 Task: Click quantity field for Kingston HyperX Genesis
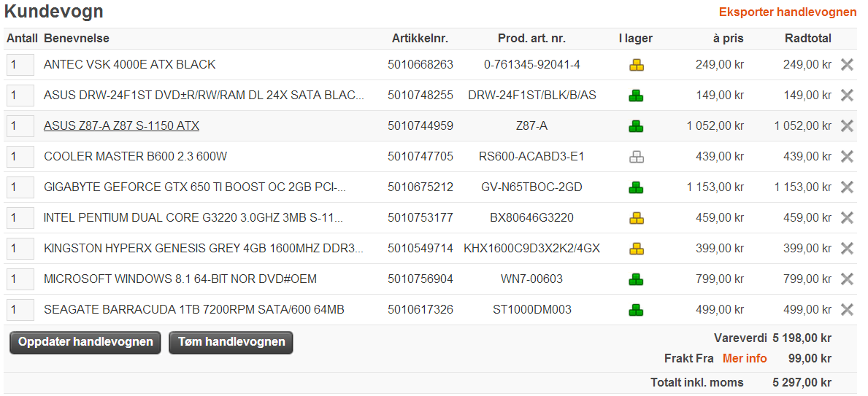pyautogui.click(x=20, y=249)
